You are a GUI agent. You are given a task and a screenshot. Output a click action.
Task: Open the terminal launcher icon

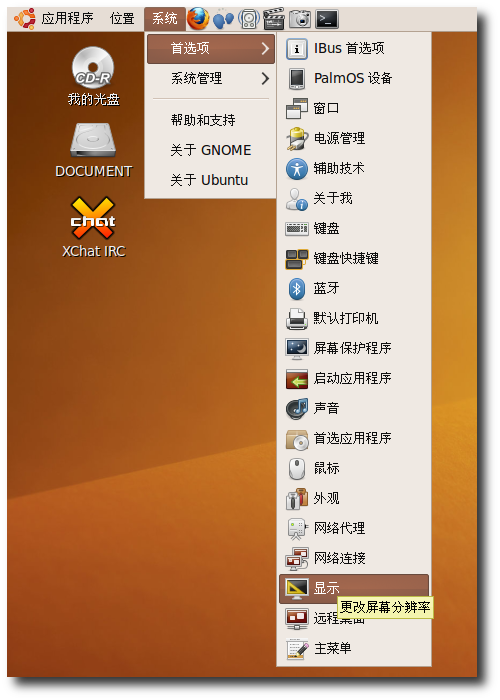click(x=327, y=19)
